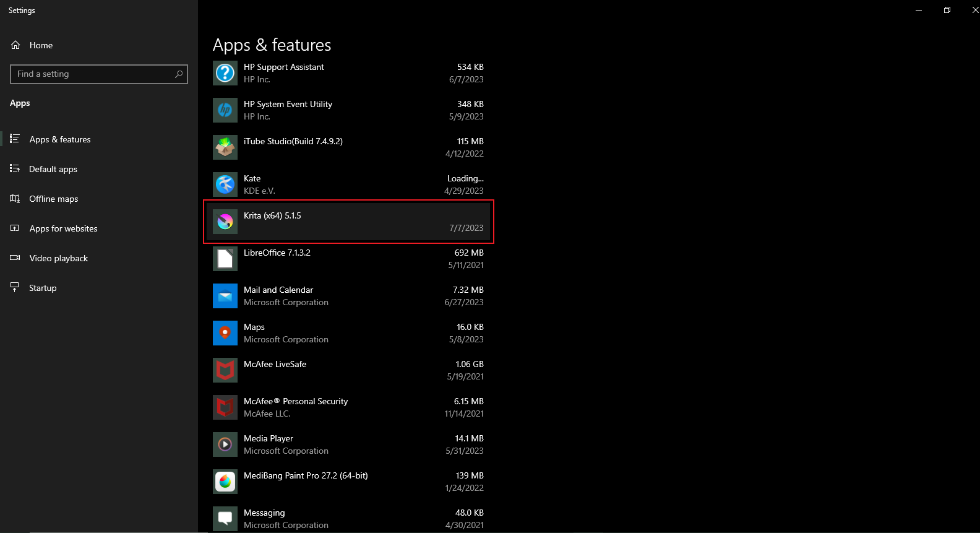The height and width of the screenshot is (533, 980).
Task: Click the Messaging app icon
Action: (x=225, y=519)
